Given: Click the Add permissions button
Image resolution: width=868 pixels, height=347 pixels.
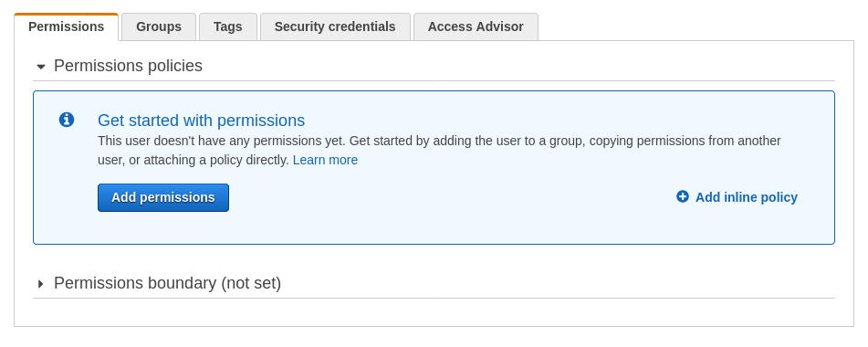Looking at the screenshot, I should [x=163, y=197].
